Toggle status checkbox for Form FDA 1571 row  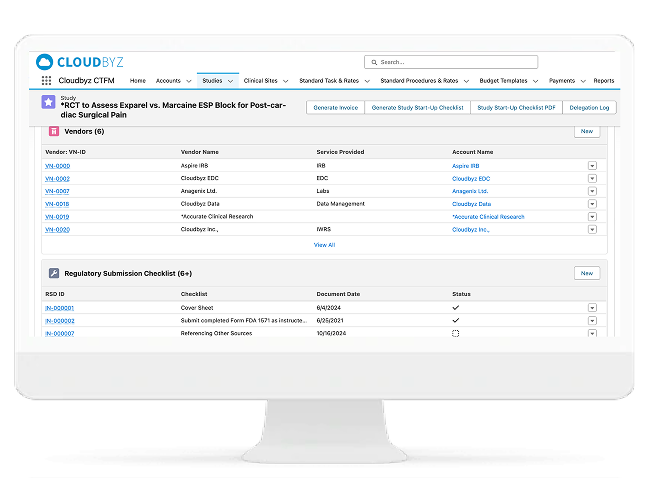click(x=456, y=320)
